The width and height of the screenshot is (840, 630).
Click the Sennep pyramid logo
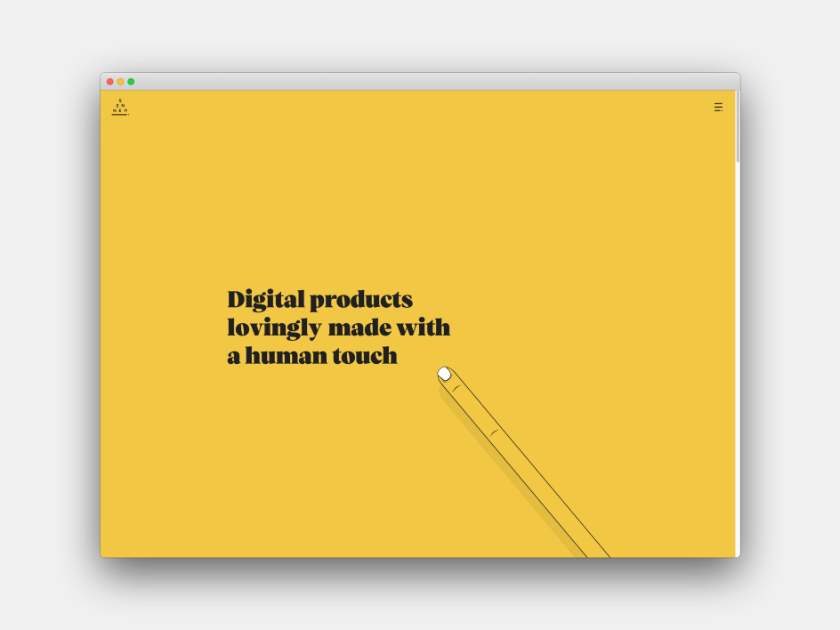(120, 108)
